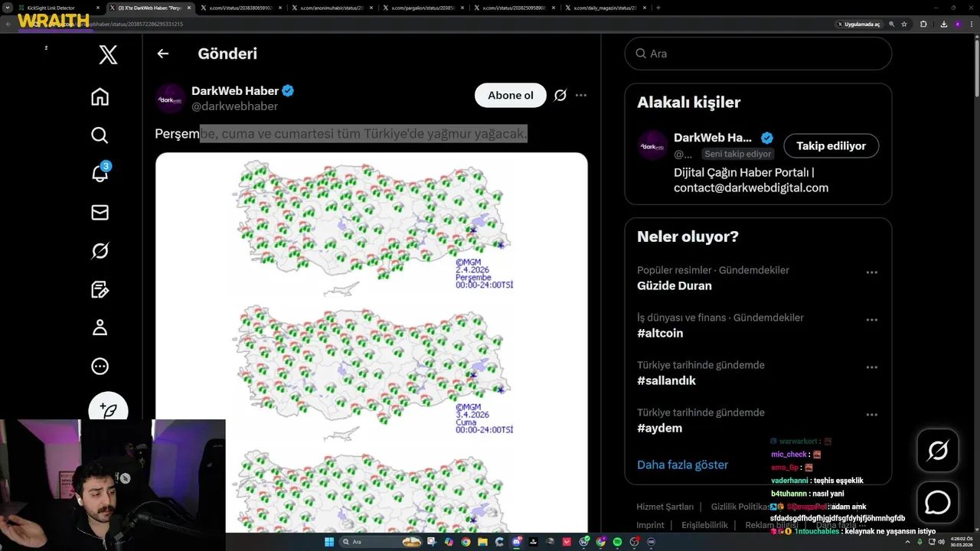Open more options for #sallandık trend
980x551 pixels.
[871, 367]
